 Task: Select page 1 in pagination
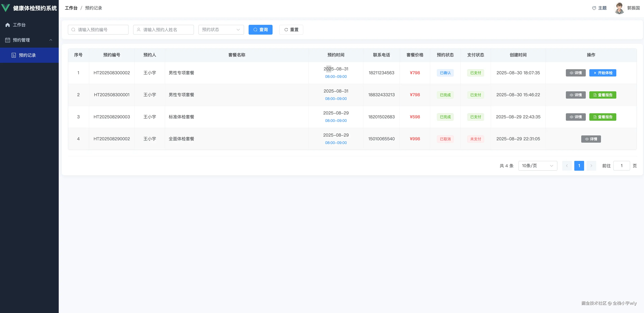(579, 166)
